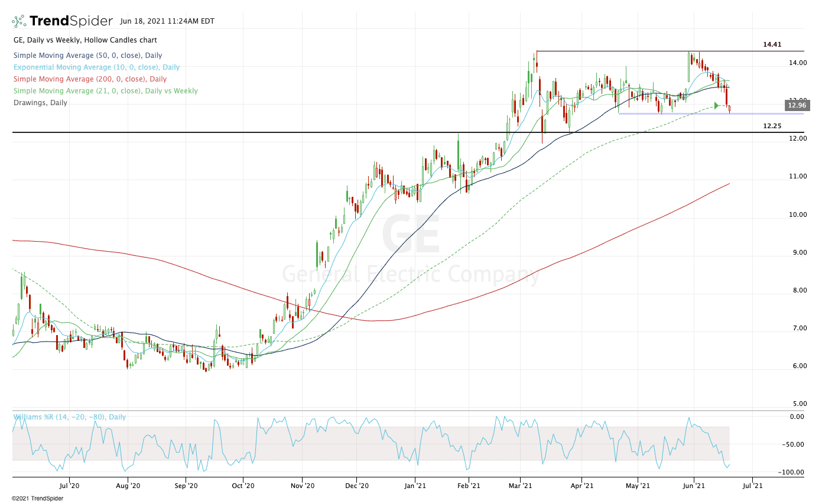Click the TrendSpider brand name text

(x=71, y=21)
